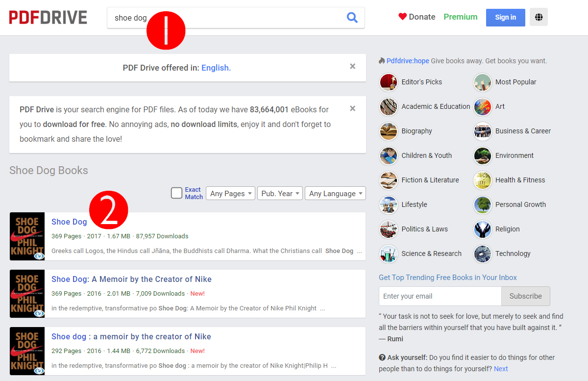
Task: Expand the Any Pages dropdown
Action: click(x=230, y=193)
